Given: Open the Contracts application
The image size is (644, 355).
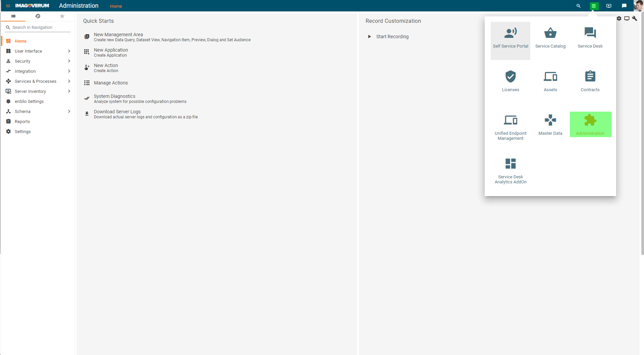Looking at the screenshot, I should 590,81.
